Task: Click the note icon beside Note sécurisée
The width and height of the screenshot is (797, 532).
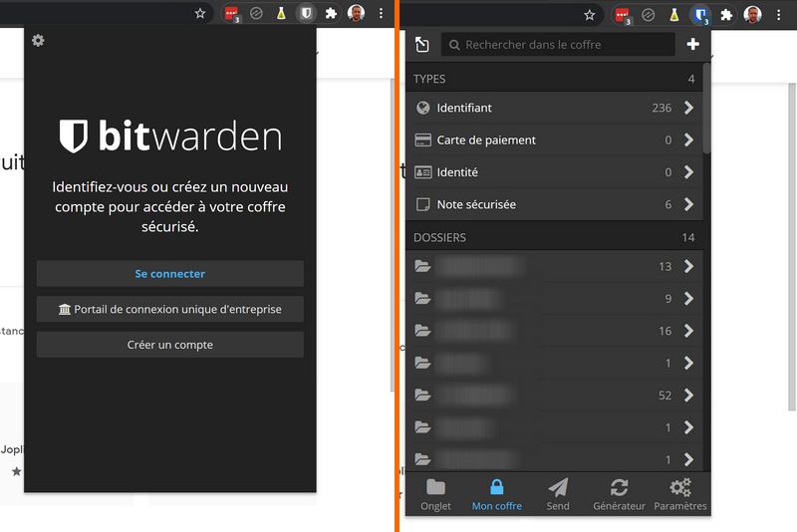Action: pyautogui.click(x=422, y=204)
